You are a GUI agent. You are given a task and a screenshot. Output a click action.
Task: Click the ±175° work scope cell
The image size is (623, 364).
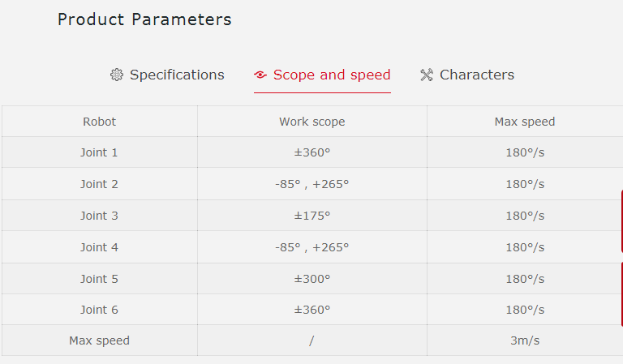311,216
